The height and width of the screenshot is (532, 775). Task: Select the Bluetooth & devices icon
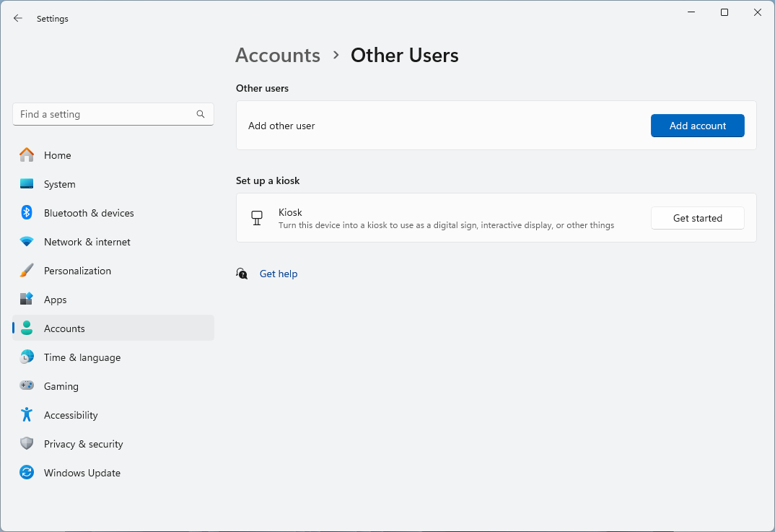coord(27,213)
